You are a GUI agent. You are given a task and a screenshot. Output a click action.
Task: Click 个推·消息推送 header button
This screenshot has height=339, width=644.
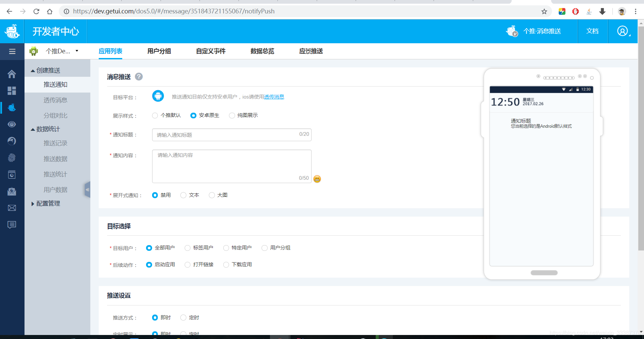click(534, 31)
